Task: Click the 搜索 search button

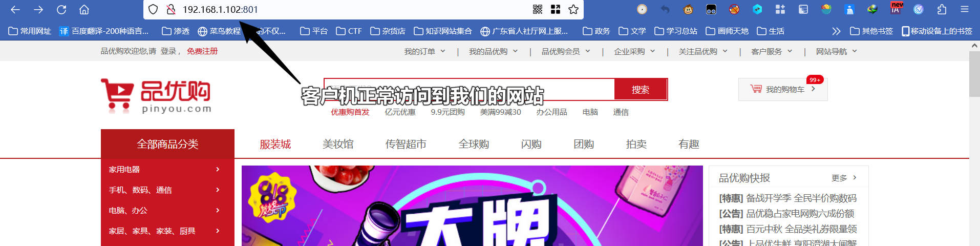Action: (x=641, y=90)
